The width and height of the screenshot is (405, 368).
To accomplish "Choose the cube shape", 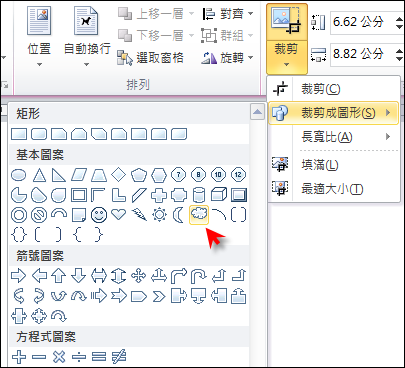I will [219, 195].
